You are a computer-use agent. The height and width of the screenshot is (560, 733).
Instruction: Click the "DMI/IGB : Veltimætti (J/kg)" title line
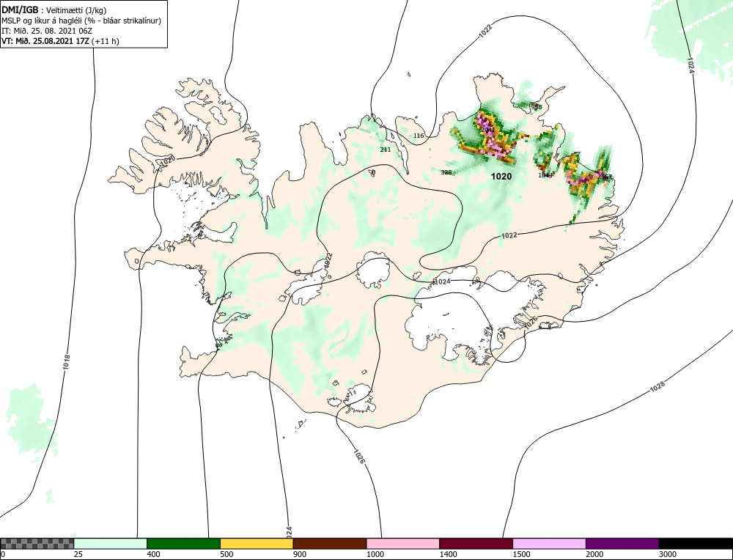pyautogui.click(x=54, y=10)
